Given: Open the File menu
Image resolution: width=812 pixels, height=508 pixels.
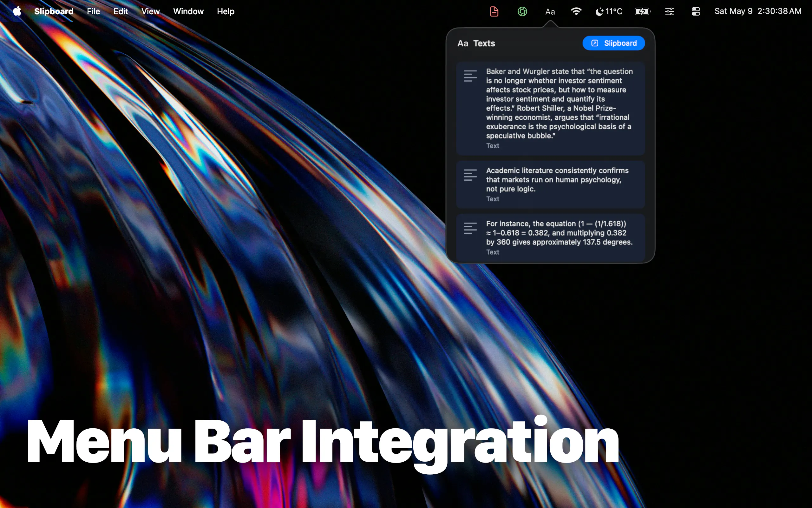Looking at the screenshot, I should (x=93, y=11).
